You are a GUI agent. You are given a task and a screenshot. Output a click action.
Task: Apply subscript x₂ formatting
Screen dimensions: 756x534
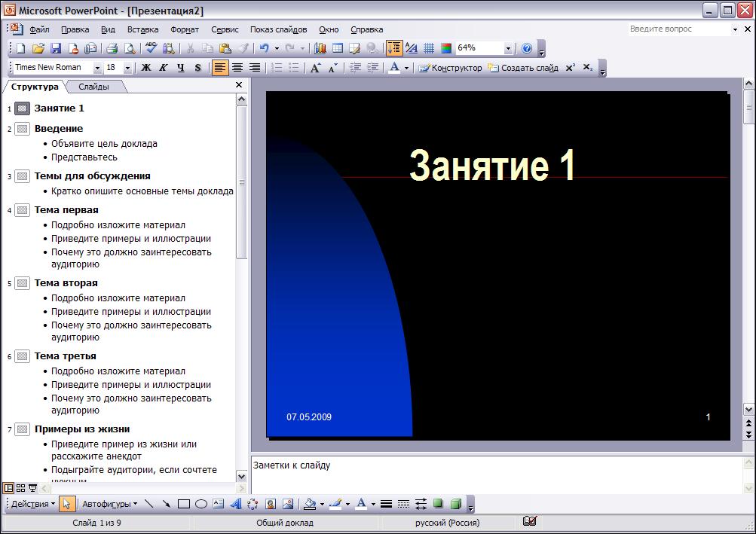tap(588, 68)
